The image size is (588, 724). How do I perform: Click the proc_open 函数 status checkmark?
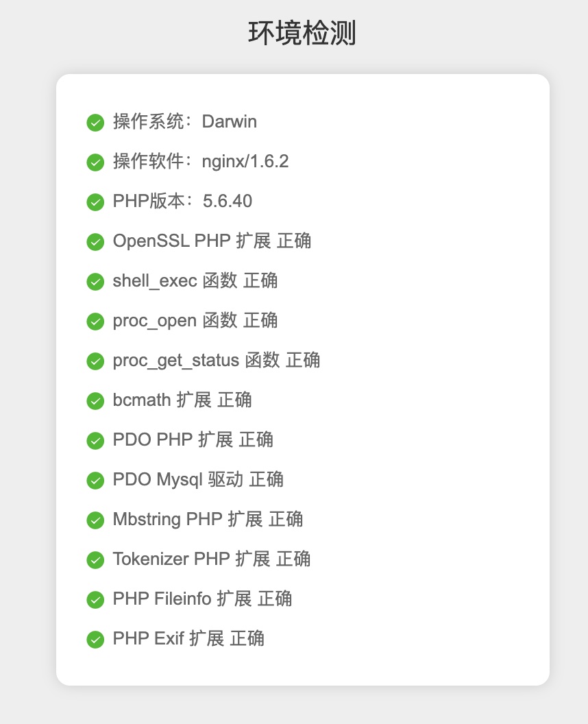[x=95, y=322]
